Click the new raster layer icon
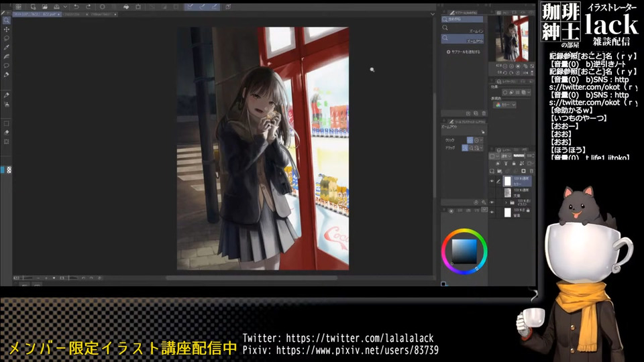 [492, 171]
